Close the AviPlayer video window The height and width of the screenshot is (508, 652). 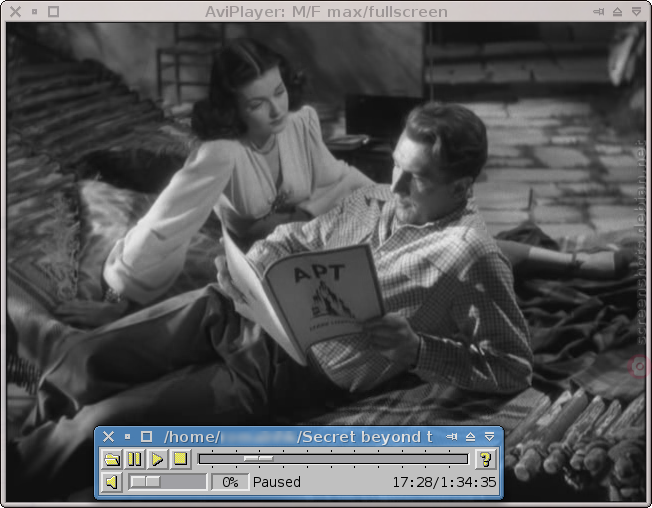(15, 11)
